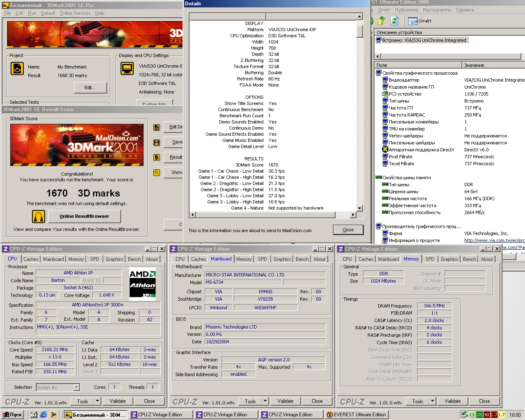Click the 2165.21 MHz Core Speed value

[55, 349]
